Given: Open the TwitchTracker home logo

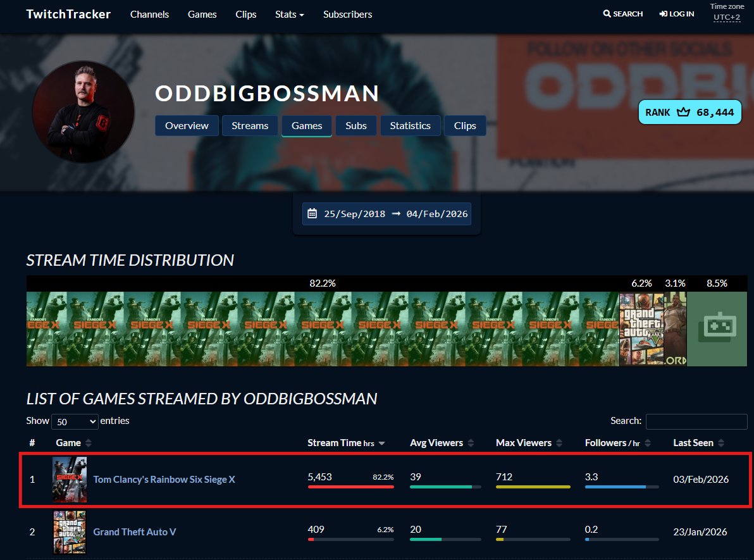Looking at the screenshot, I should tap(68, 15).
